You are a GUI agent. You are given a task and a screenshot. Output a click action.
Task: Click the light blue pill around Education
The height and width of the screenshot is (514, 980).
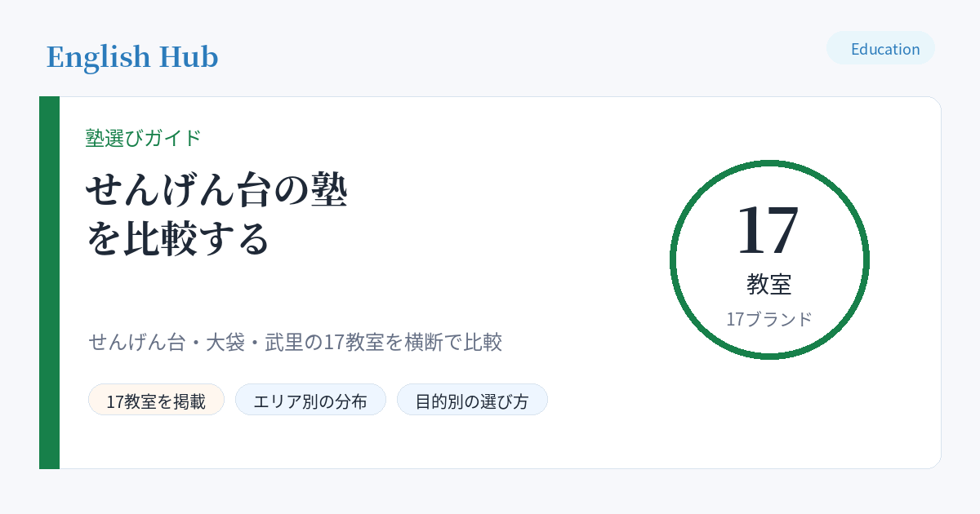[880, 48]
